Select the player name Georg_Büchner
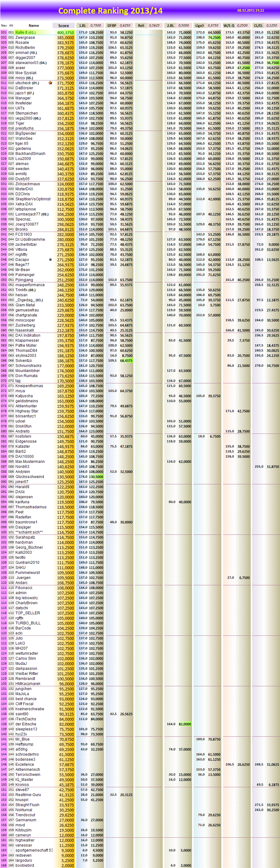This screenshot has height=868, width=280. pos(29,547)
